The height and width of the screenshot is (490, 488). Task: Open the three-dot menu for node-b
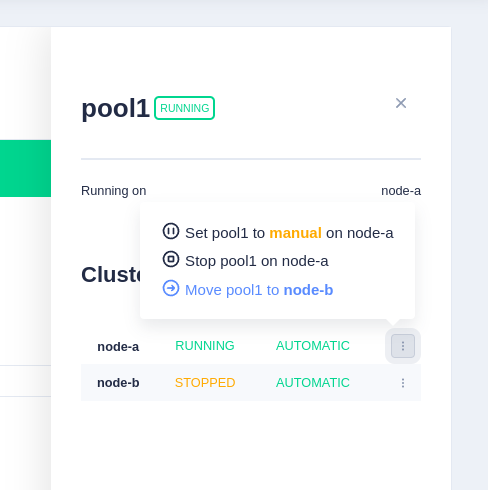click(x=403, y=383)
